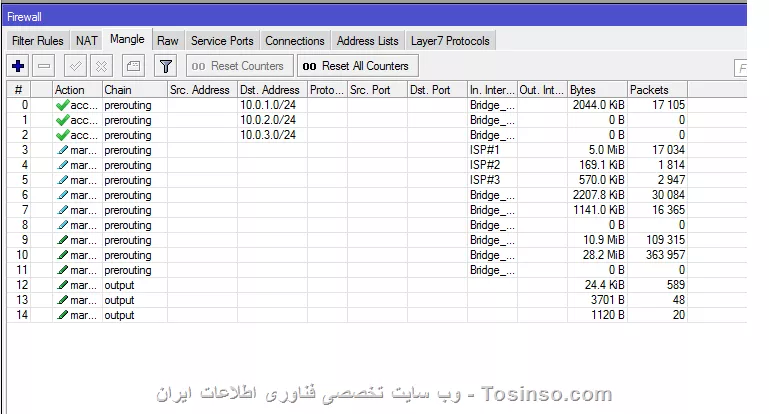Open the NAT tab
Image resolution: width=769 pixels, height=414 pixels.
point(86,41)
